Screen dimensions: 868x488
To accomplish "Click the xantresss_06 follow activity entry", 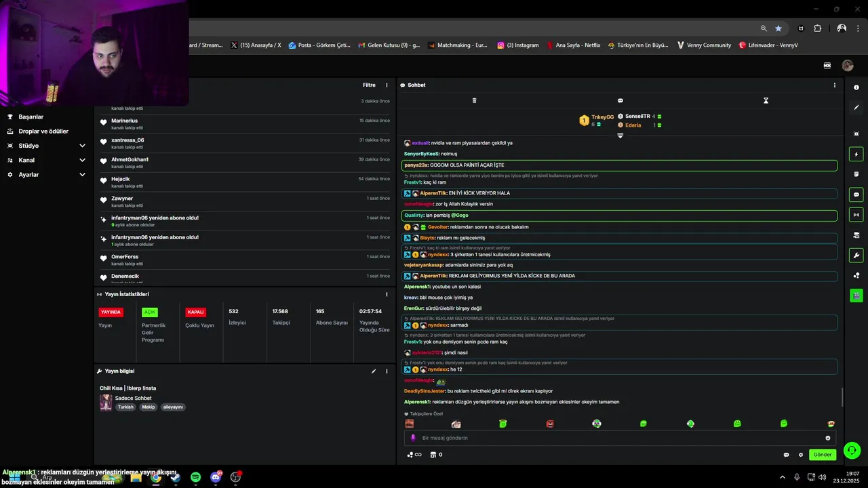I will 244,143.
